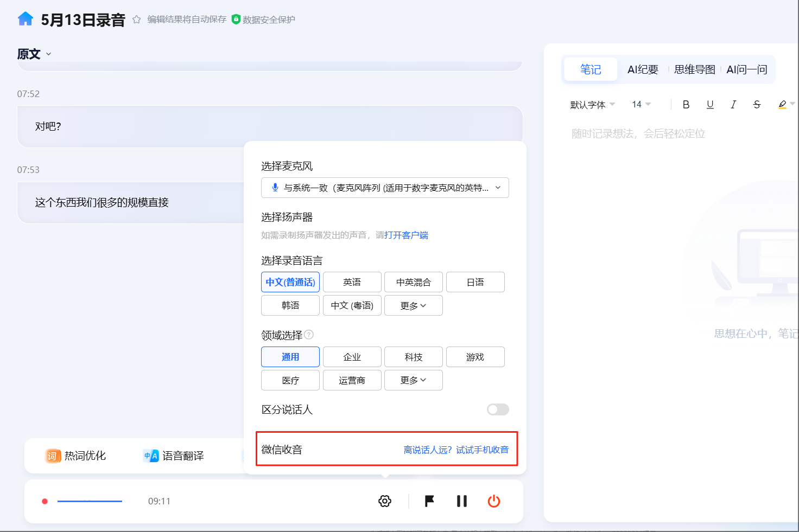Apply bold formatting in notes
The height and width of the screenshot is (532, 799).
point(686,105)
